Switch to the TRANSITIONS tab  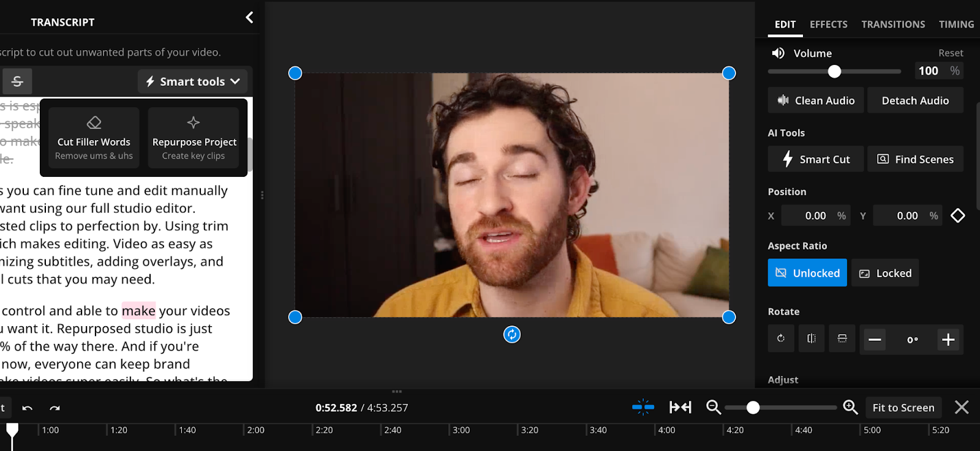point(893,24)
